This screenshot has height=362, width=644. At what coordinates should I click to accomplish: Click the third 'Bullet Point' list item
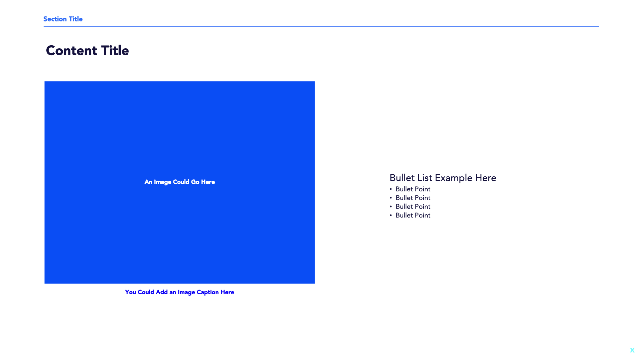point(413,207)
